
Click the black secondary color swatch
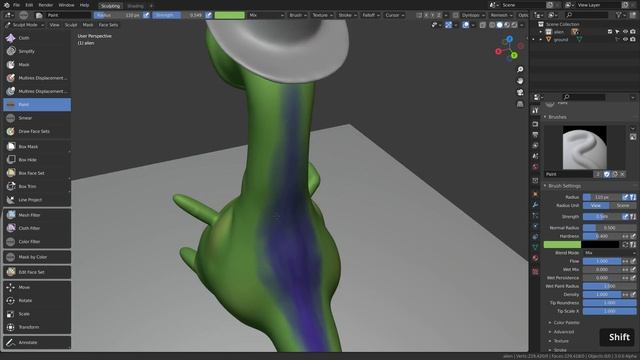(x=600, y=244)
